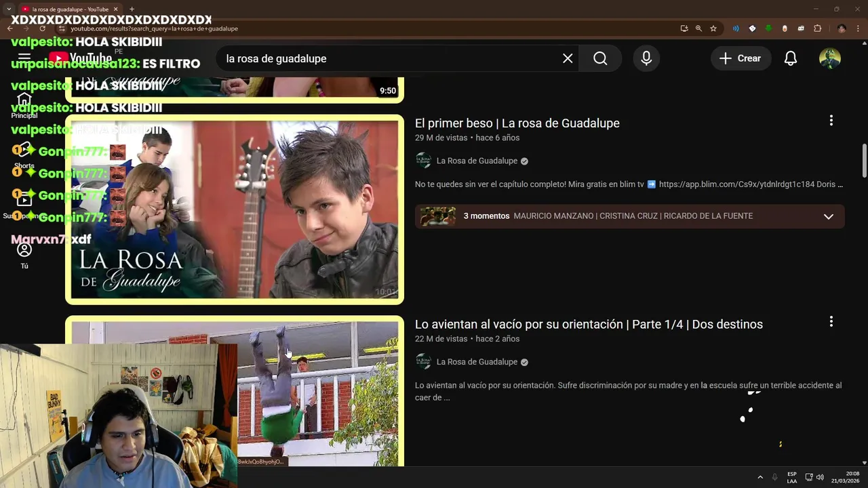Open the Crear video menu
The width and height of the screenshot is (868, 488).
741,58
